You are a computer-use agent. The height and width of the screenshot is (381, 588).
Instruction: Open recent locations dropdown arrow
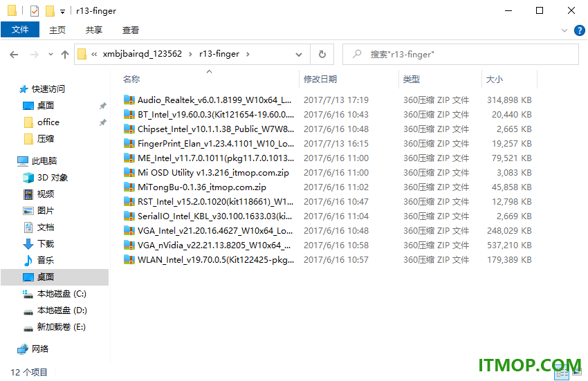50,55
